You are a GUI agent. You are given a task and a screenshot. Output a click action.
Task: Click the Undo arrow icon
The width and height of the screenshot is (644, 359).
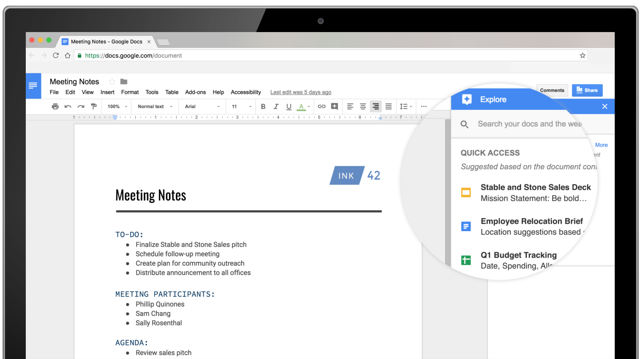[x=68, y=107]
